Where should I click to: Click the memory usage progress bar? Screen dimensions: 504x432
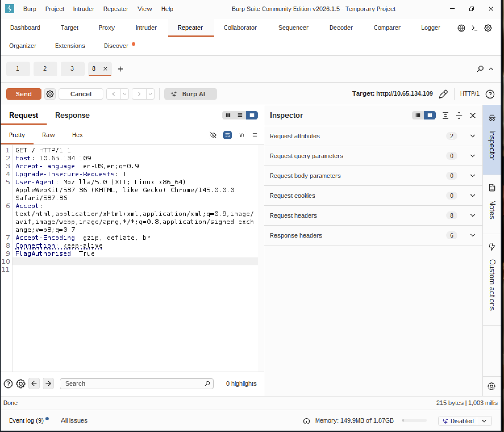pyautogui.click(x=415, y=421)
